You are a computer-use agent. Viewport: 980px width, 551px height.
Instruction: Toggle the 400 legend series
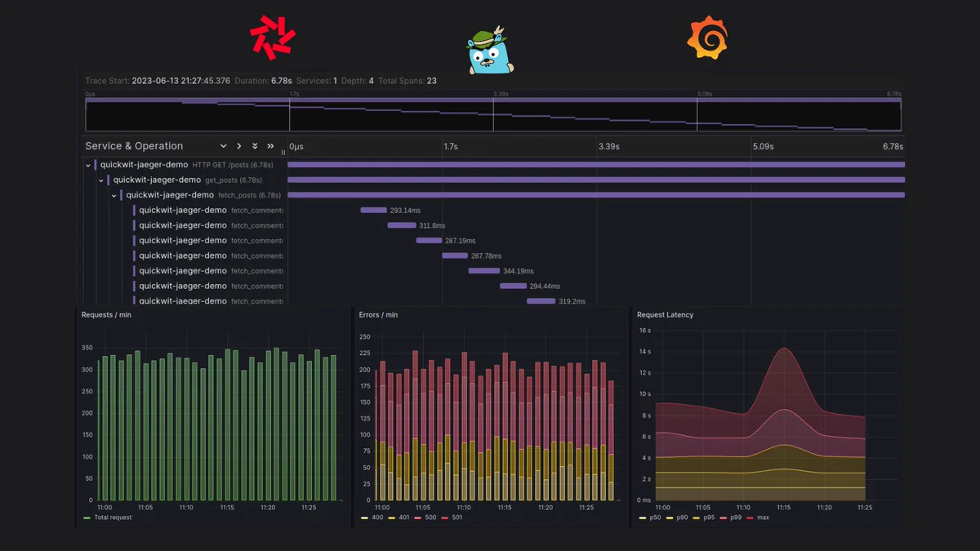[x=372, y=518]
